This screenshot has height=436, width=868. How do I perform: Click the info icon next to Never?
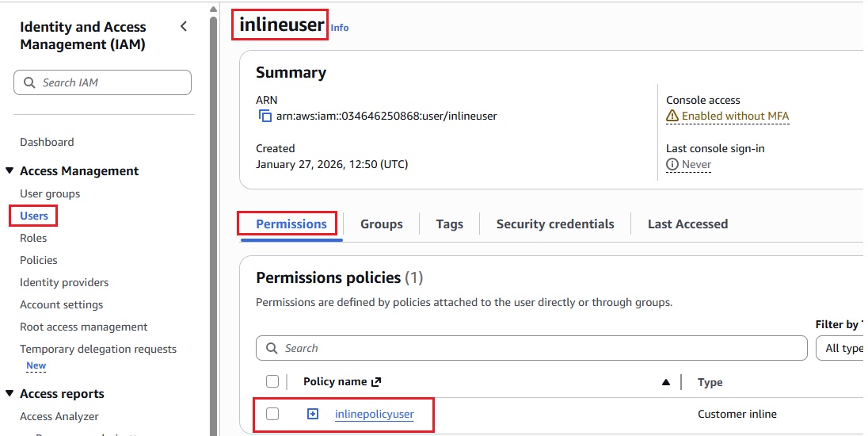coord(672,165)
